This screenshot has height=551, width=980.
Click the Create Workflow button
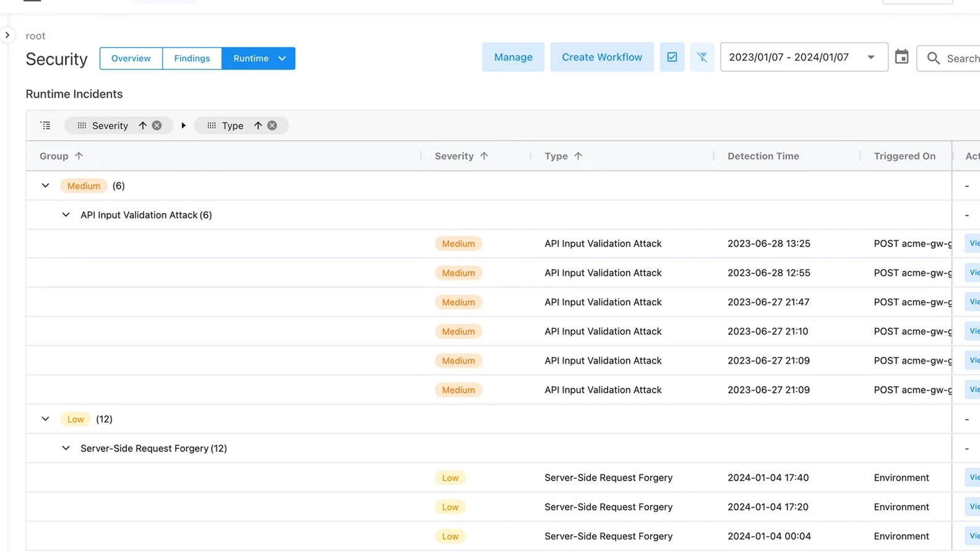pos(601,57)
